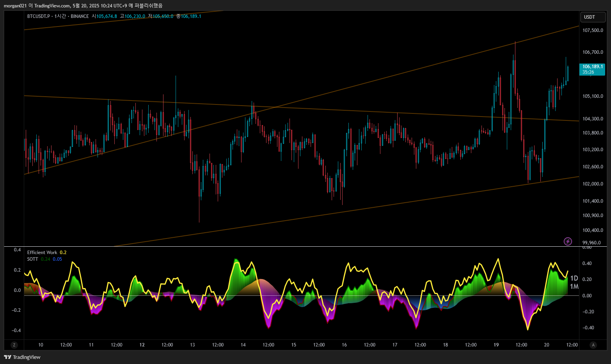611x364 pixels.
Task: Click the date 16 on the time axis
Action: point(344,345)
